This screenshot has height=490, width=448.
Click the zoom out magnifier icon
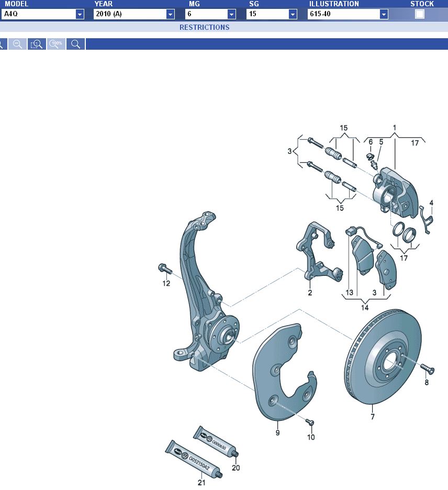tap(17, 44)
